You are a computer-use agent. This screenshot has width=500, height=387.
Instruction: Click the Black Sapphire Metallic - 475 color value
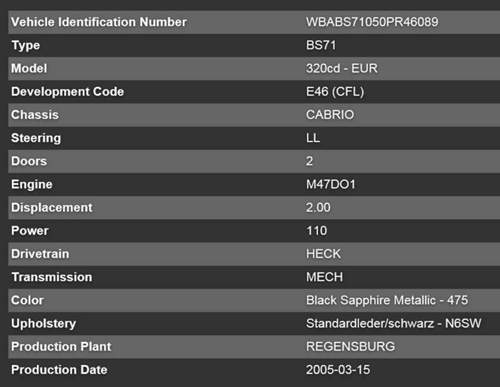tap(387, 300)
